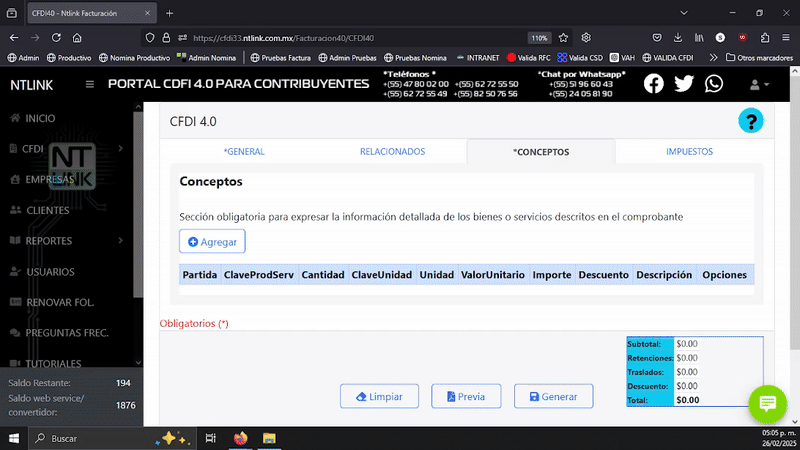Viewport: 800px width, 450px height.
Task: Open Valida RFC bookmark
Action: [x=529, y=58]
